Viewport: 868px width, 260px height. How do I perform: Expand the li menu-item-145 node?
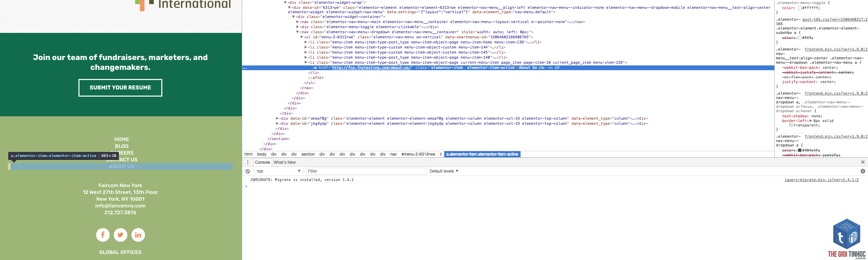coord(306,52)
